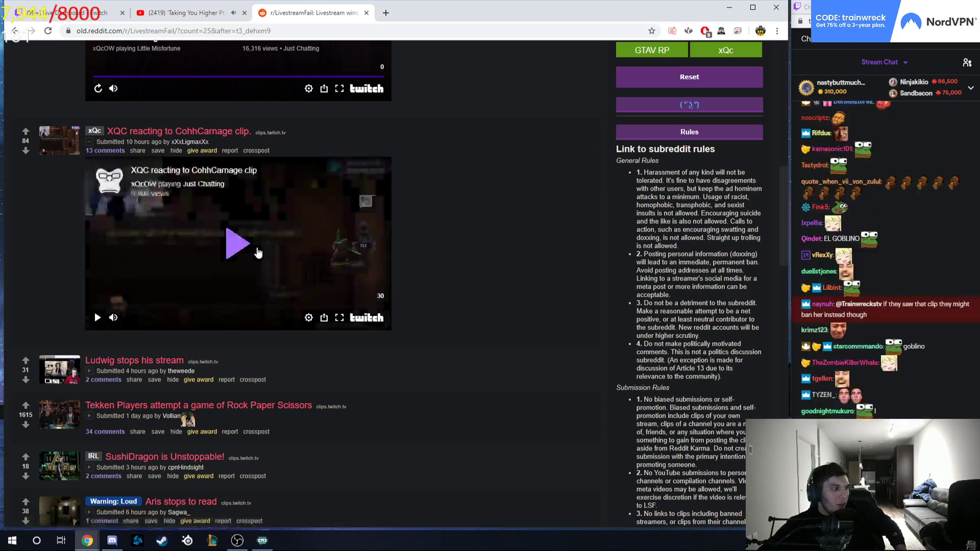
Task: Reload the Reddit page
Action: pos(48,31)
